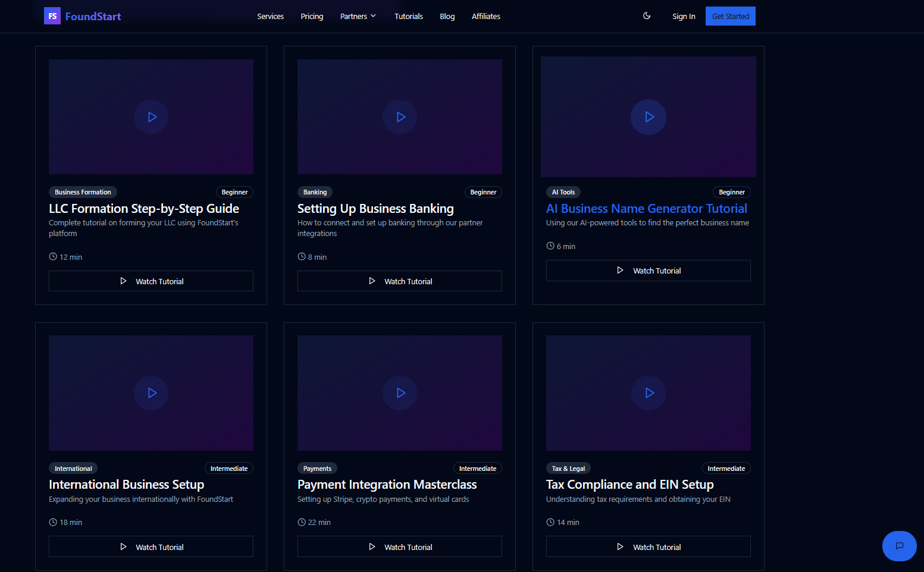Select the Tax & Legal category tag

pyautogui.click(x=568, y=469)
